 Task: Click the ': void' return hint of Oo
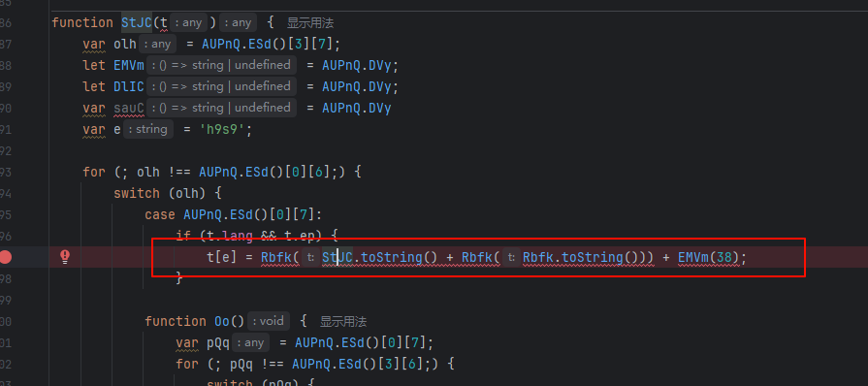(x=268, y=321)
